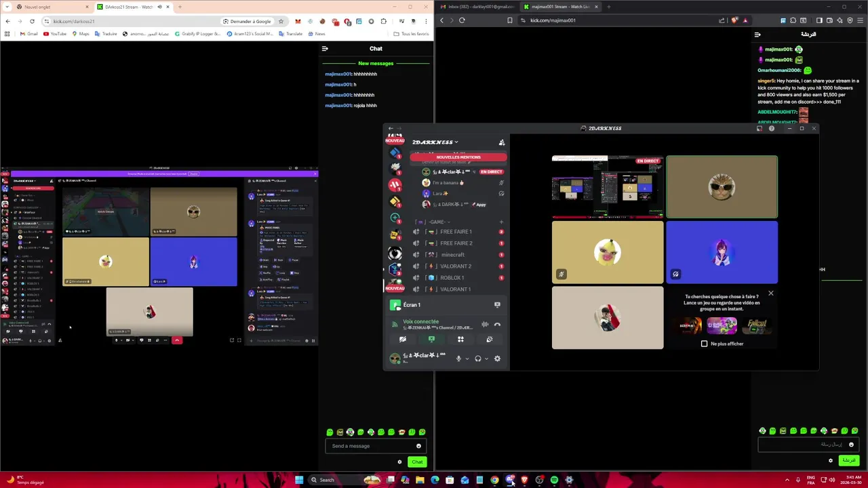
Task: Open Chrome tab search dropdown arrow
Action: (x=7, y=7)
